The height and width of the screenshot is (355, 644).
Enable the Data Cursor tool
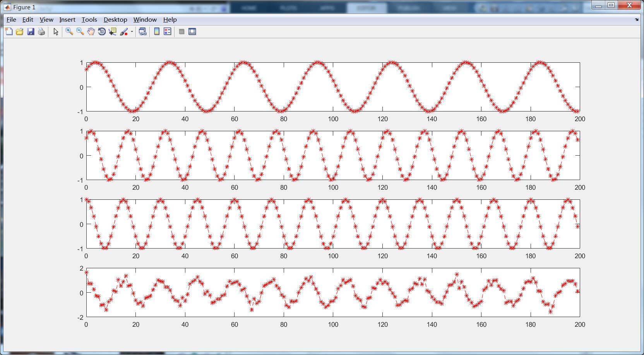113,32
